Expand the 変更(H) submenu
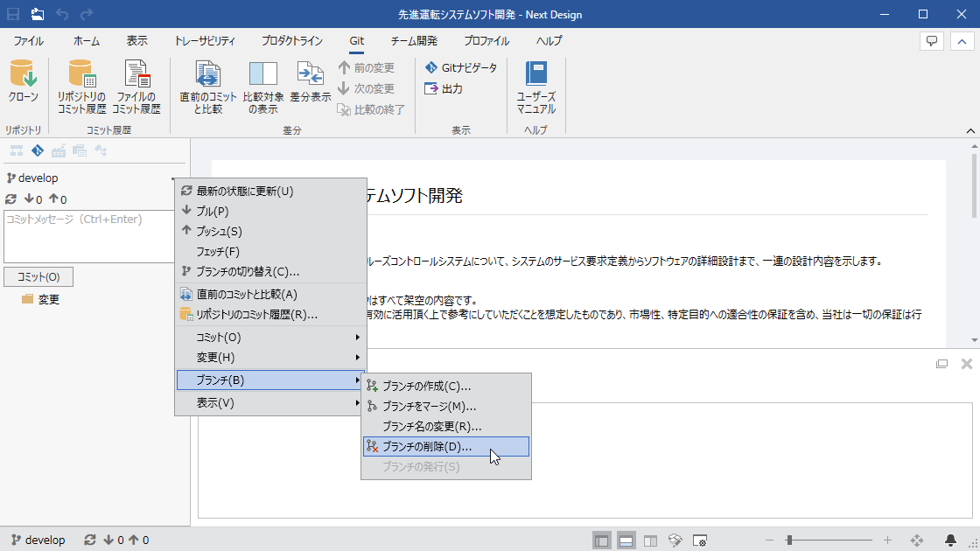980x551 pixels. tap(270, 358)
